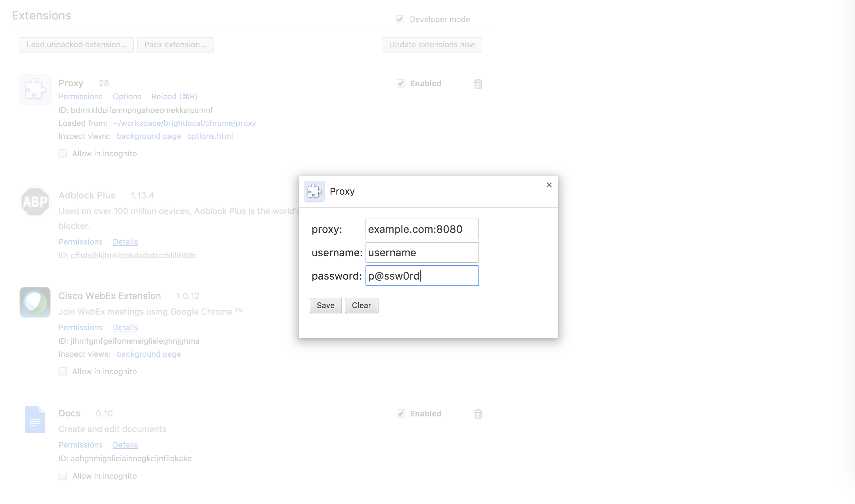Allow Cisco WebEx in incognito

pyautogui.click(x=63, y=372)
